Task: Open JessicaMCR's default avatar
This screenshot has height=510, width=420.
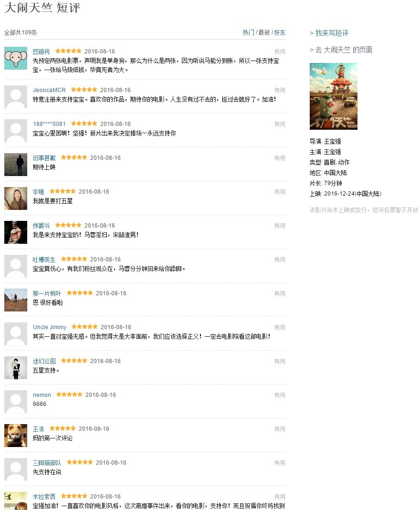Action: click(16, 96)
